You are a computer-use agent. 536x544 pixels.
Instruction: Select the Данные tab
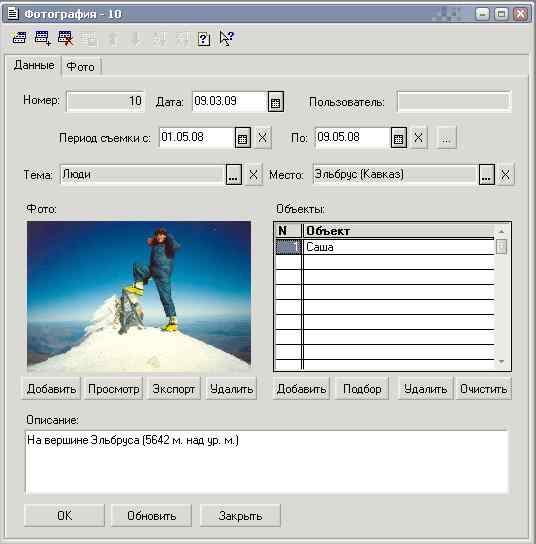pyautogui.click(x=34, y=65)
